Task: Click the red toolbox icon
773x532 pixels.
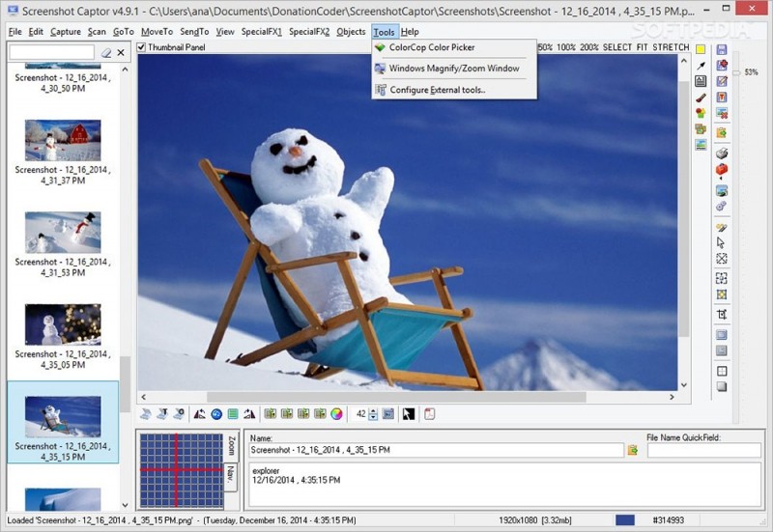Action: tap(722, 169)
